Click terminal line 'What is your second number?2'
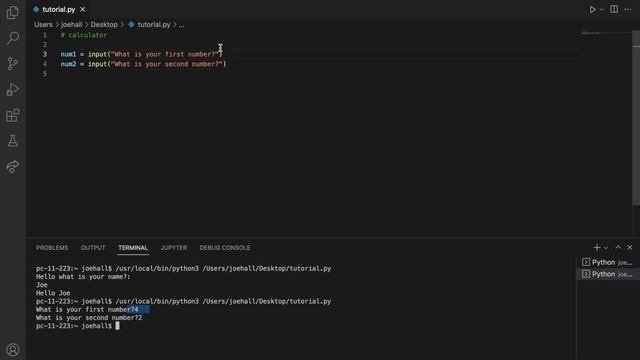Image resolution: width=640 pixels, height=360 pixels. point(89,318)
